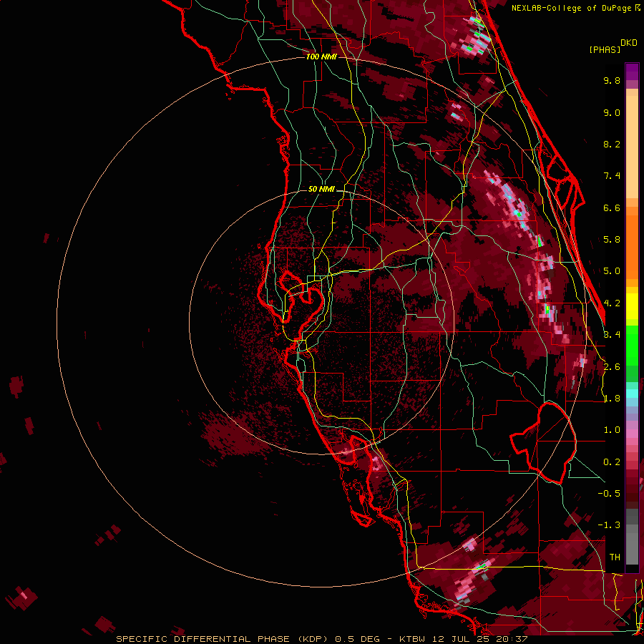This screenshot has height=644, width=644.
Task: Click the 9.8 value on the KDP scale
Action: tap(612, 80)
